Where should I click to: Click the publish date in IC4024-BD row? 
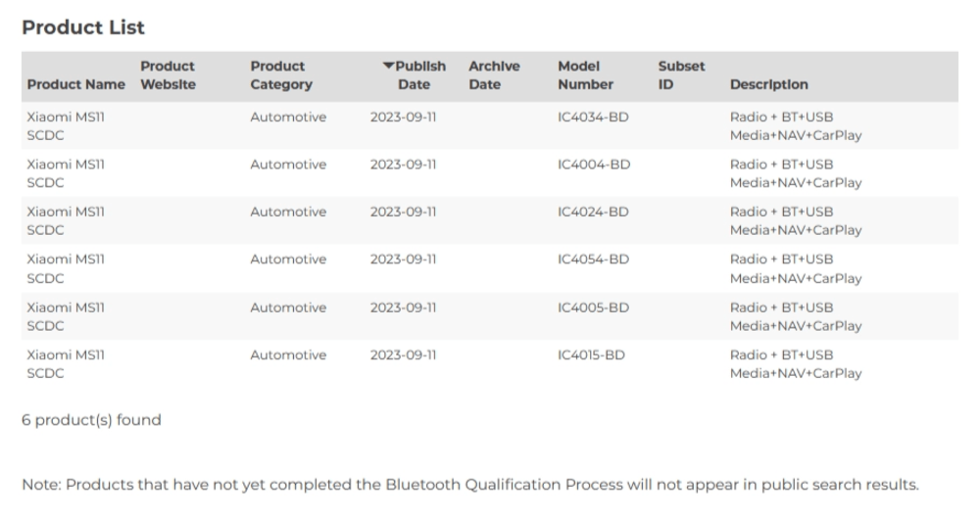pos(403,212)
